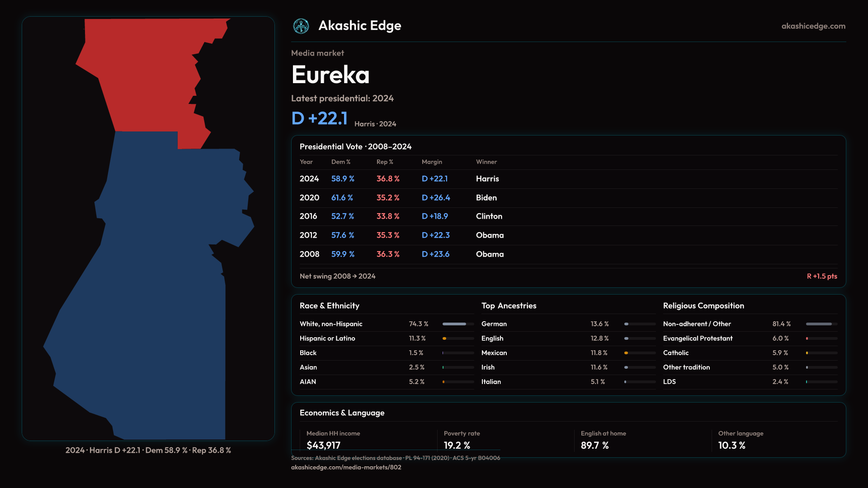Click the Eureka media market title
Image resolution: width=868 pixels, height=488 pixels.
click(x=330, y=75)
